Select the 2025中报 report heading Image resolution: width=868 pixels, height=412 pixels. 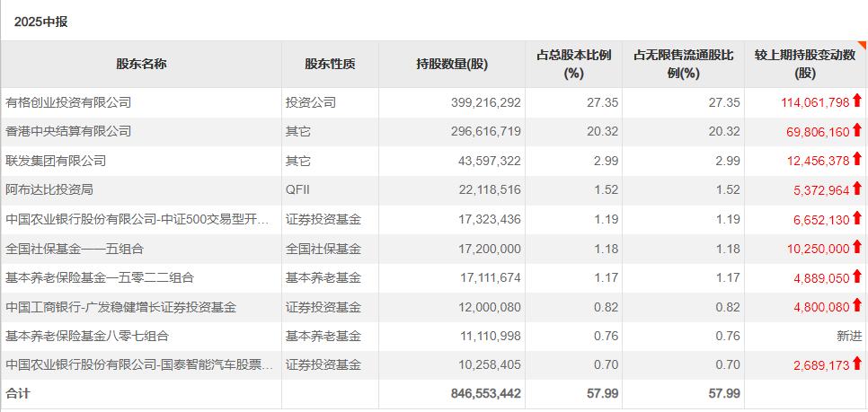[x=40, y=22]
